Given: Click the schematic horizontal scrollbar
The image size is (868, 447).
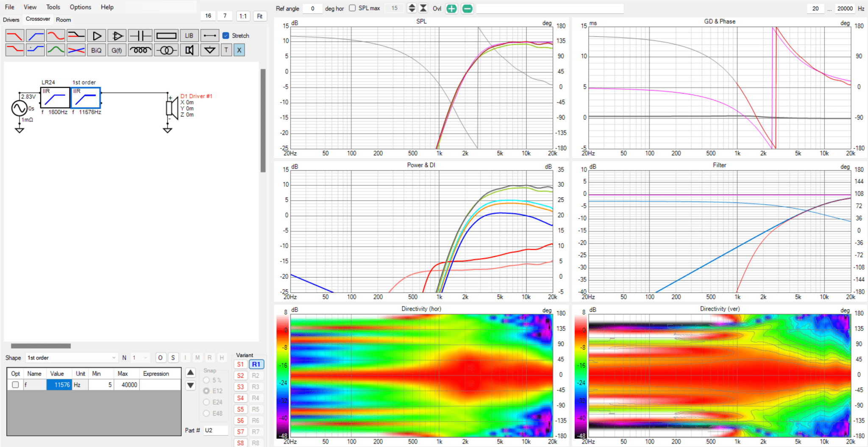Looking at the screenshot, I should [41, 346].
